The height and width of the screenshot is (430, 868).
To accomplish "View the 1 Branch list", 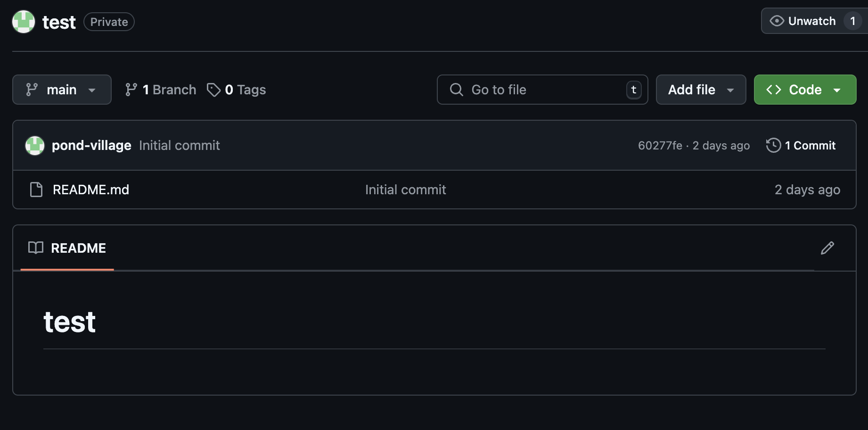I will pos(169,90).
